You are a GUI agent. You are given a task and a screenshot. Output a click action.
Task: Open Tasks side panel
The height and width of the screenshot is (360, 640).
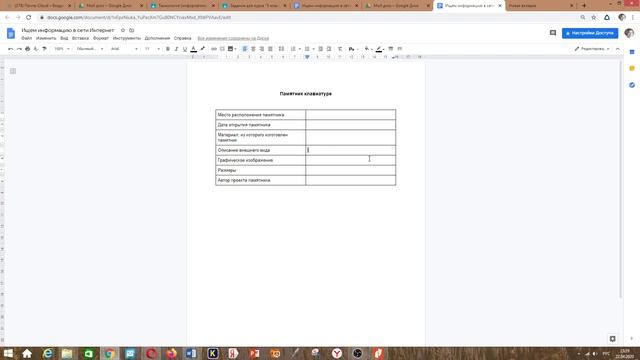[x=632, y=85]
